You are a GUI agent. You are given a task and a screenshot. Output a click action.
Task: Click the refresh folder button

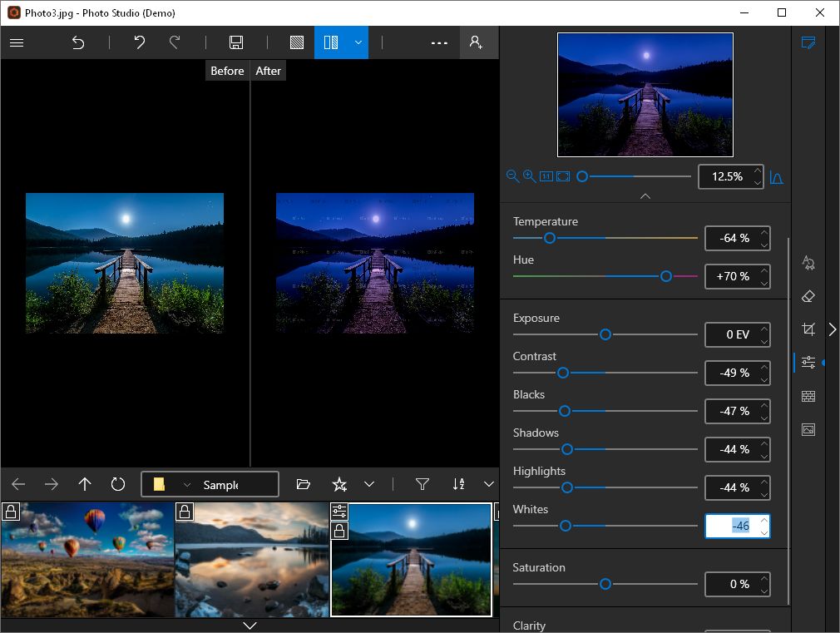(118, 484)
